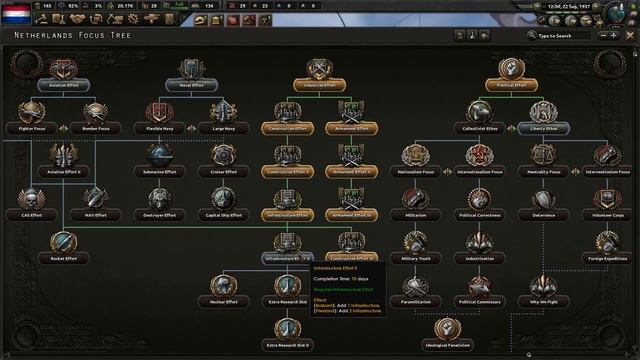Image resolution: width=640 pixels, height=360 pixels.
Task: Toggle the third focus filter button
Action: click(x=484, y=36)
